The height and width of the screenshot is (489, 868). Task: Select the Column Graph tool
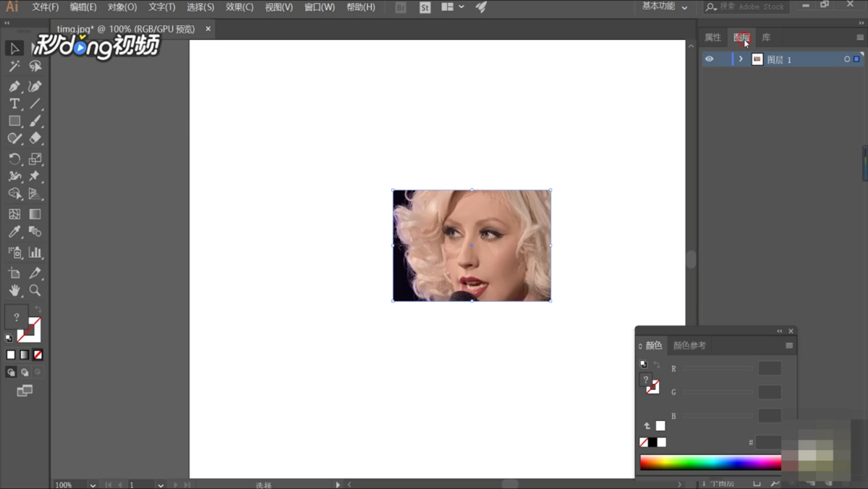[35, 252]
